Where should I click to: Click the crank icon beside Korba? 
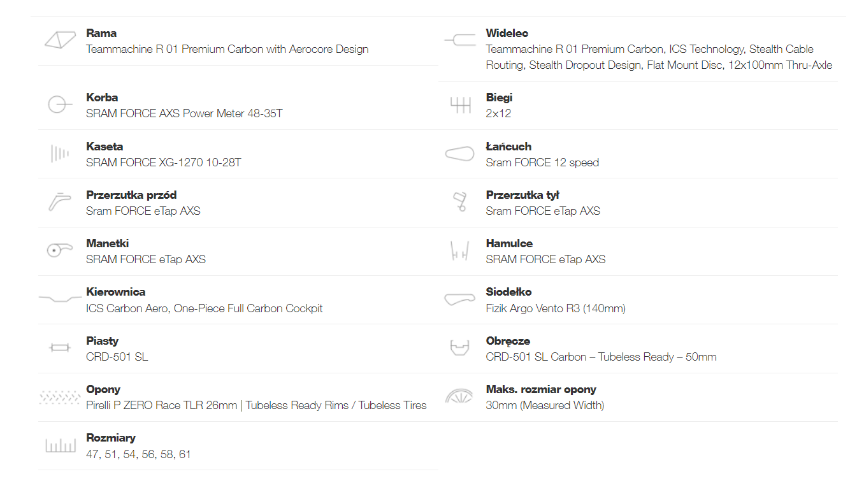click(57, 104)
